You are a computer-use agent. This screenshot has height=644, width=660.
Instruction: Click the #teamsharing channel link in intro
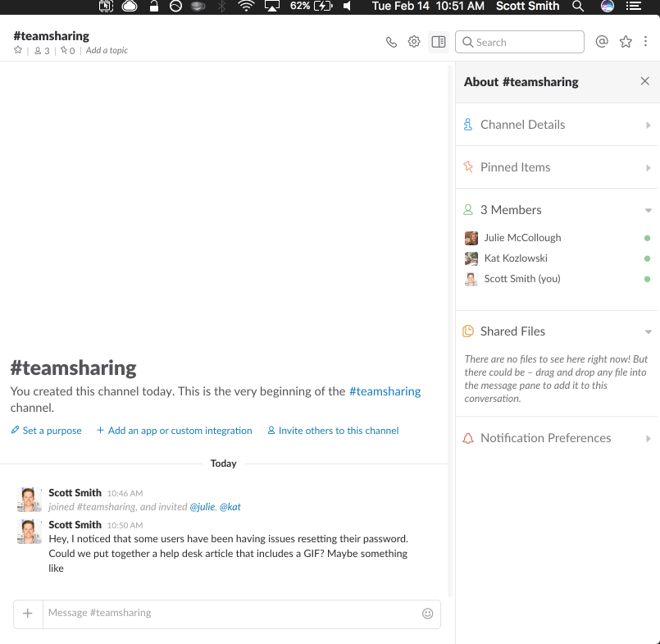pos(385,391)
